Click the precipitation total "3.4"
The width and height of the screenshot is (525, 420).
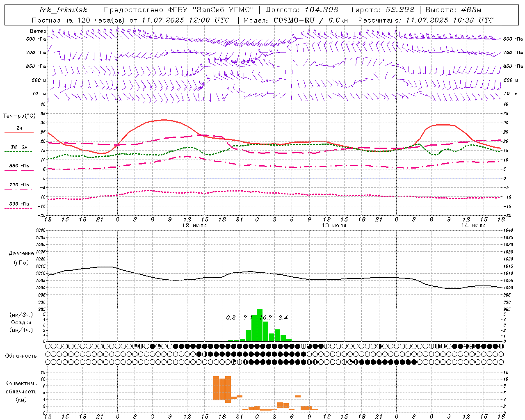283,317
